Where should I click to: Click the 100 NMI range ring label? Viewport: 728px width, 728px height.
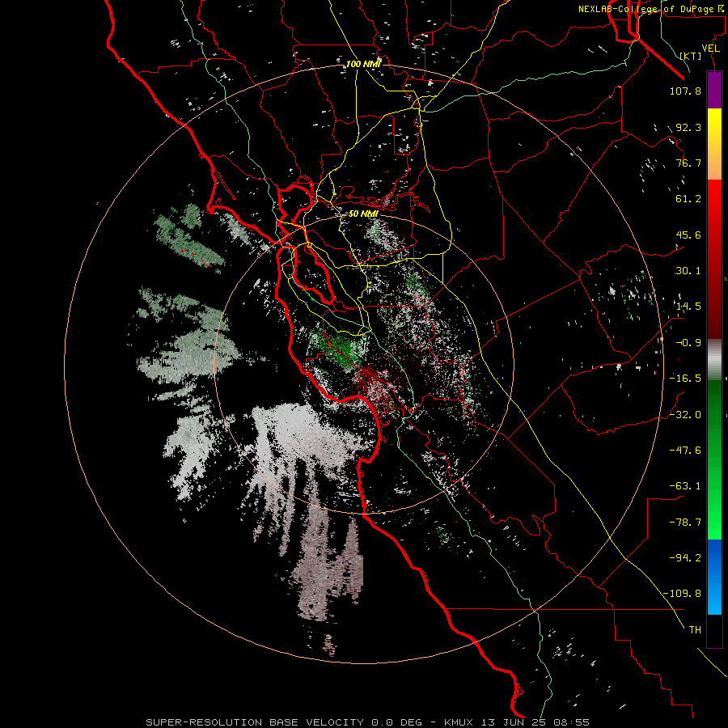(x=363, y=64)
